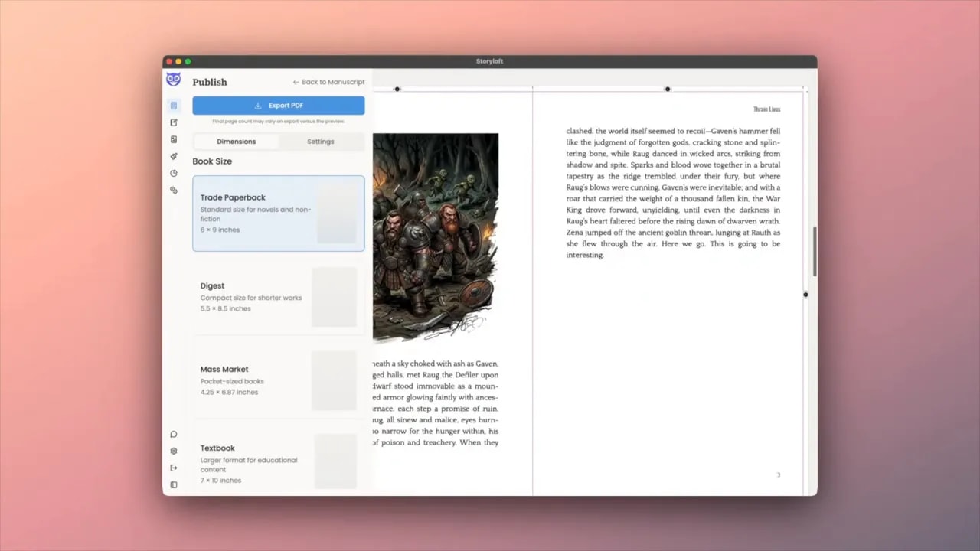980x551 pixels.
Task: Select Digest book size
Action: coord(279,297)
